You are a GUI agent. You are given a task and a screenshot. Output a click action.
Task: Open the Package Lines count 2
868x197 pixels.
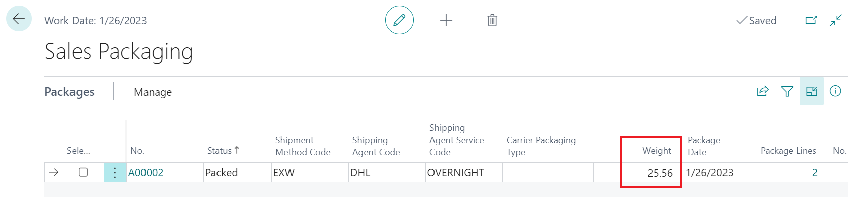pyautogui.click(x=814, y=173)
